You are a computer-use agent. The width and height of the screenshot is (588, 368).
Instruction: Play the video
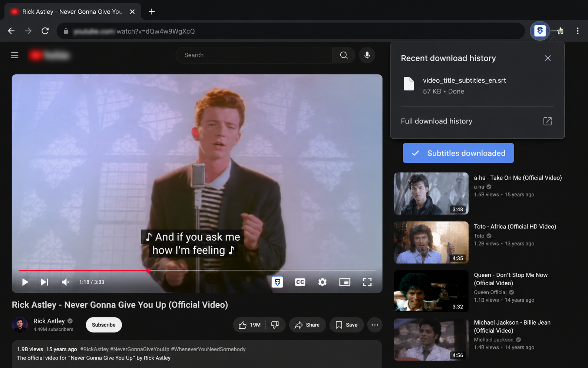pos(25,282)
